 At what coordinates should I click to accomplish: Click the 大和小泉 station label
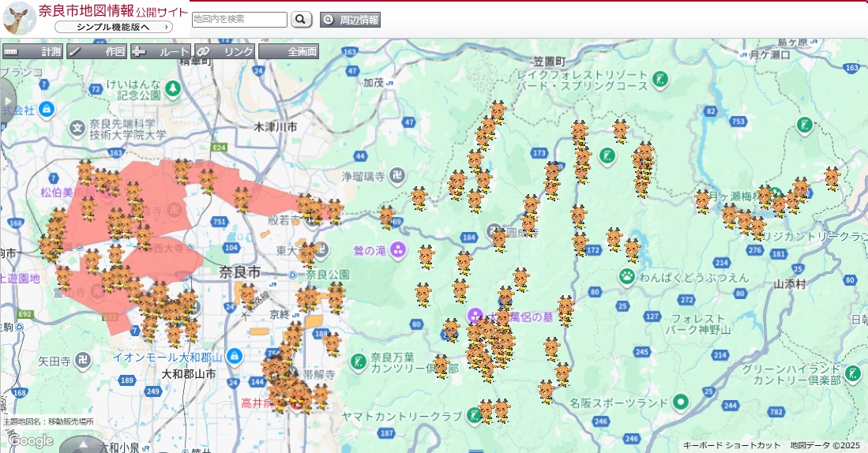(x=119, y=447)
